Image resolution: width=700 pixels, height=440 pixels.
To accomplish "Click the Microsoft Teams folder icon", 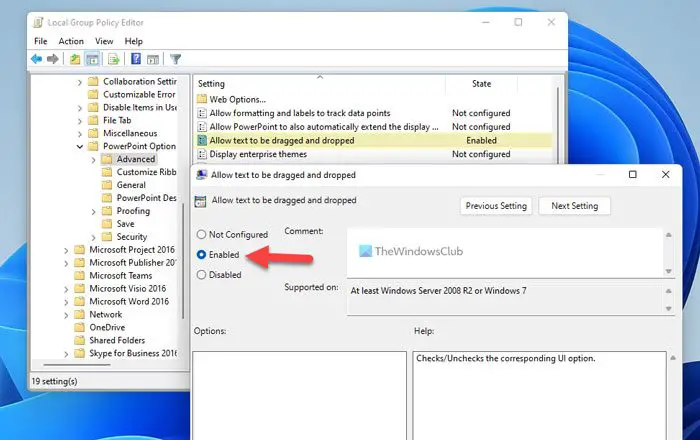I will pyautogui.click(x=79, y=275).
